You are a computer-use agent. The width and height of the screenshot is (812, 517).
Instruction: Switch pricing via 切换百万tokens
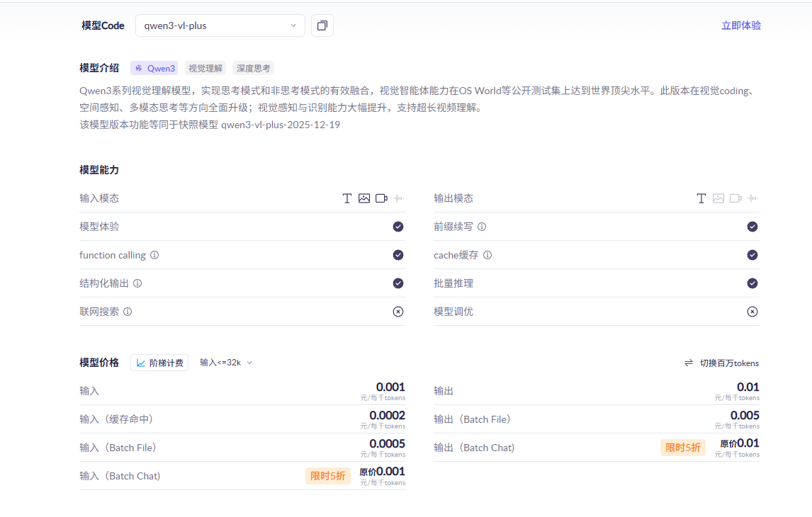point(721,363)
